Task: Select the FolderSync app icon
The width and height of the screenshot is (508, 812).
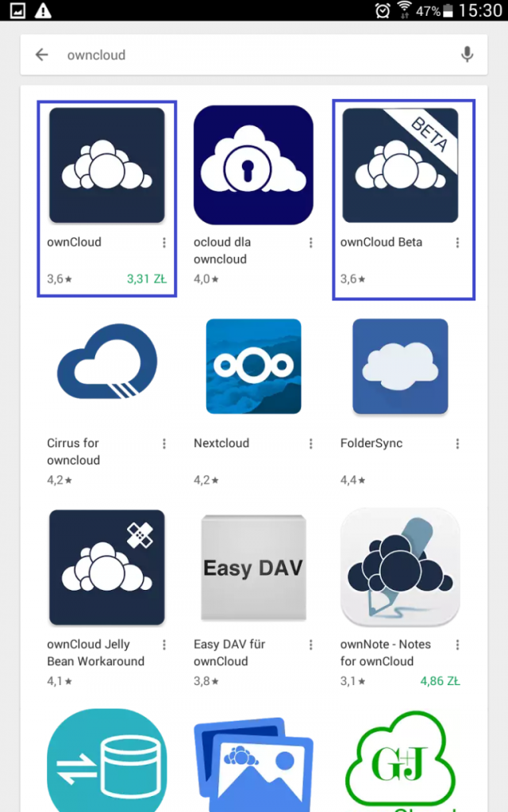Action: 400,366
